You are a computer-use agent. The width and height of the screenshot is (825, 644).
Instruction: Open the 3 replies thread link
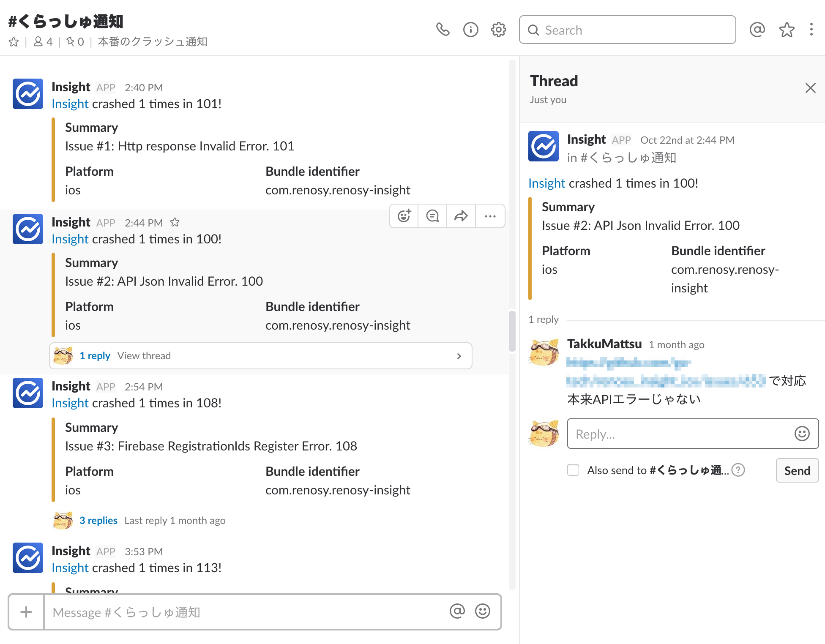98,520
